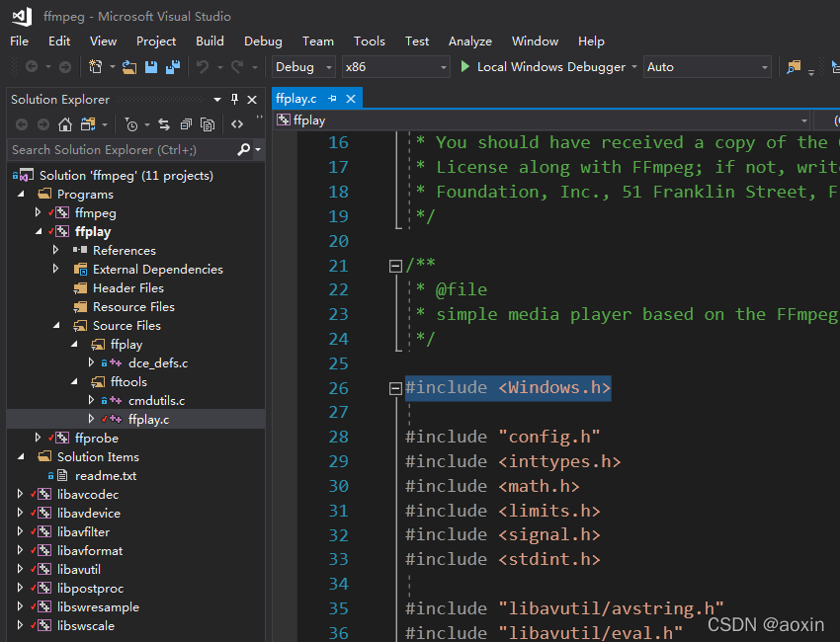This screenshot has height=642, width=840.
Task: Select the ffplay.c editor tab
Action: coord(296,99)
